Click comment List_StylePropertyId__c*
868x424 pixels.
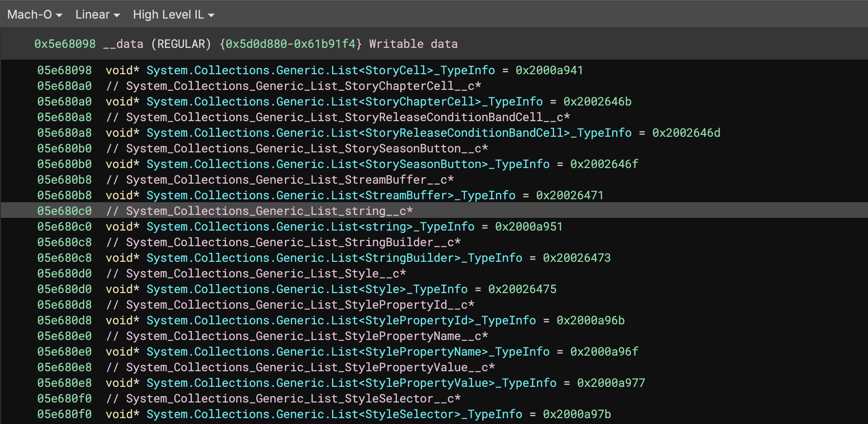pyautogui.click(x=290, y=305)
